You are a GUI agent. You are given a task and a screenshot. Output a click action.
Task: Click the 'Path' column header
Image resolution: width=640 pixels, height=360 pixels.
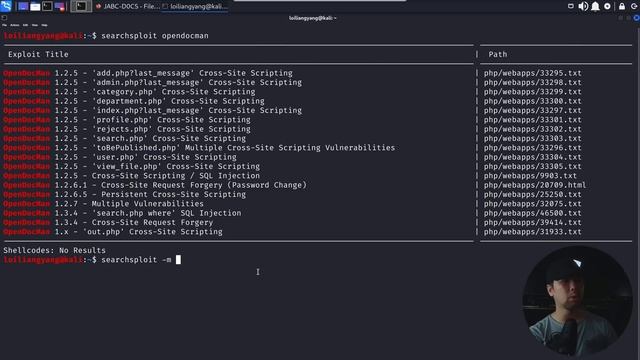click(x=498, y=54)
